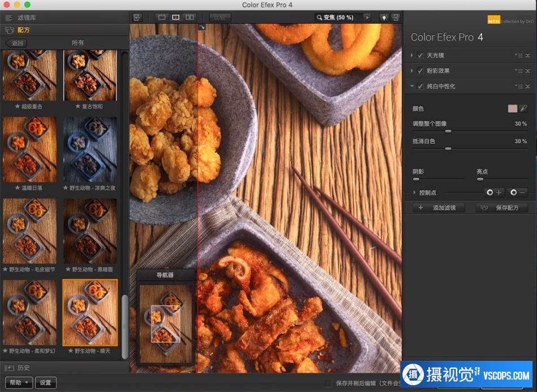Click the 配方 recipes stack icon
The width and height of the screenshot is (537, 392).
(x=9, y=30)
